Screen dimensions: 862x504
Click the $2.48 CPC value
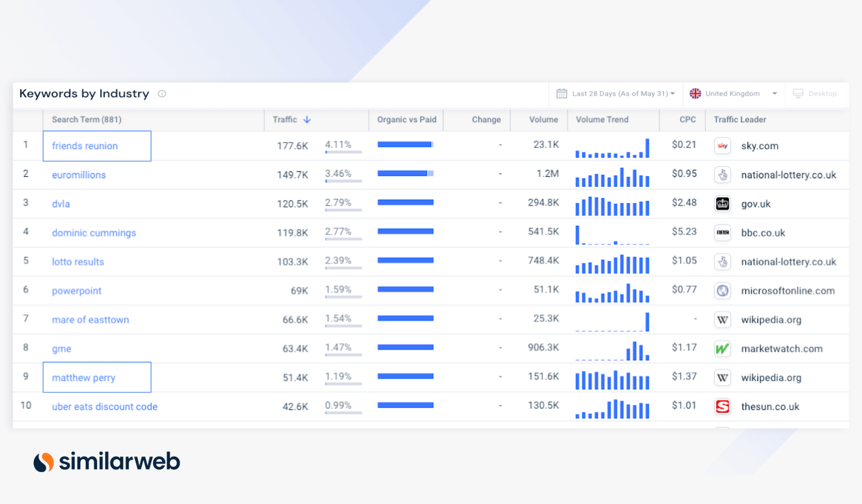(x=684, y=203)
